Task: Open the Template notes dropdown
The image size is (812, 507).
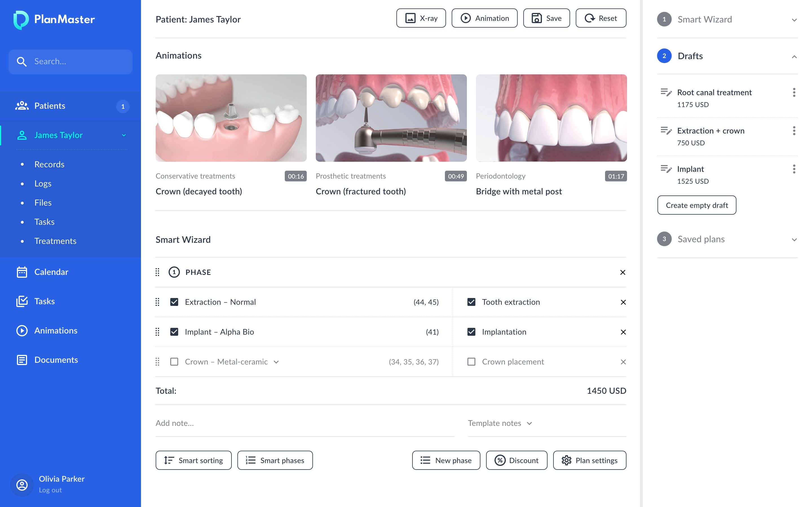Action: pyautogui.click(x=500, y=423)
